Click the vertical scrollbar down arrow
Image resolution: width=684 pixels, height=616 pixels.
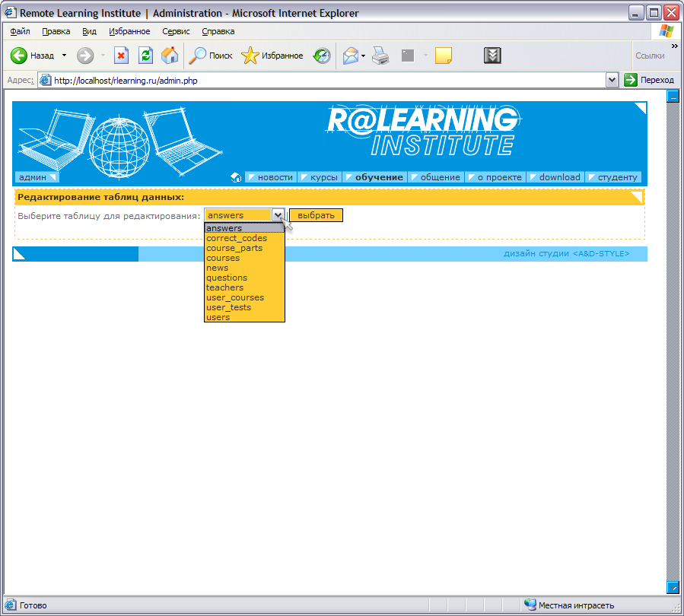673,587
